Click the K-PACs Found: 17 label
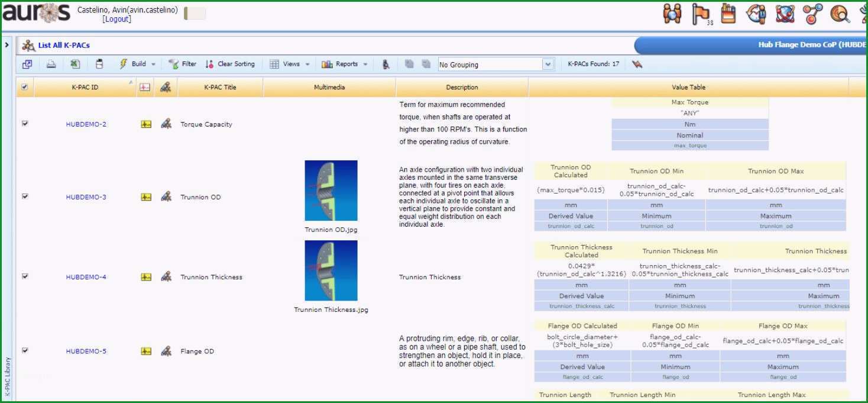This screenshot has width=868, height=403. click(x=593, y=64)
